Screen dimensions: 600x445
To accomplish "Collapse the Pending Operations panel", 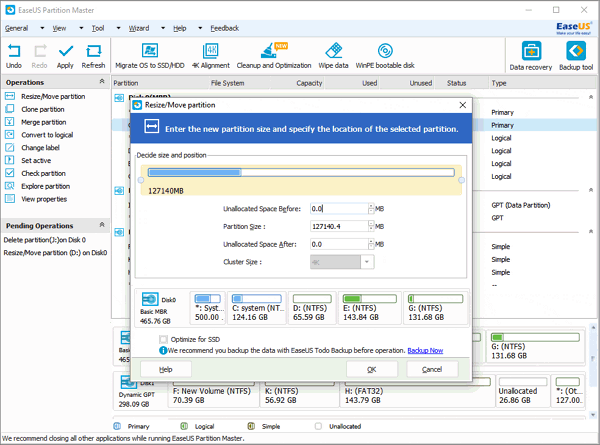I will 102,225.
